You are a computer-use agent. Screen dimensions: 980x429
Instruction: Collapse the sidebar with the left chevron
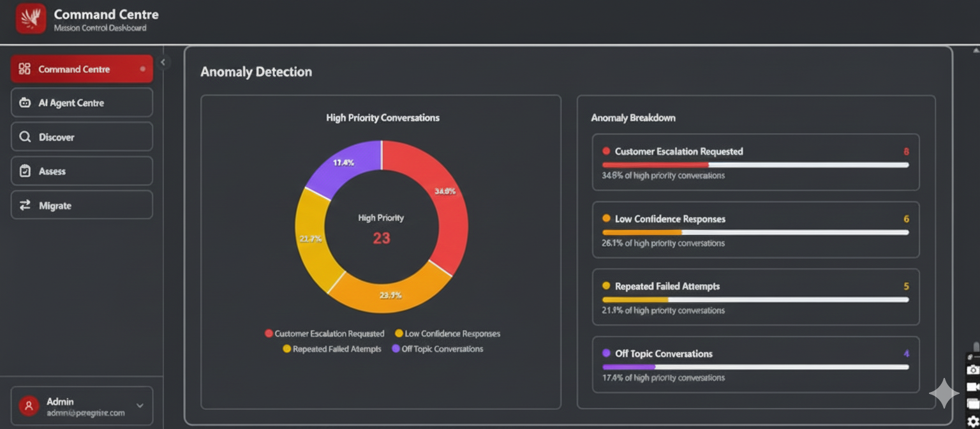[163, 62]
